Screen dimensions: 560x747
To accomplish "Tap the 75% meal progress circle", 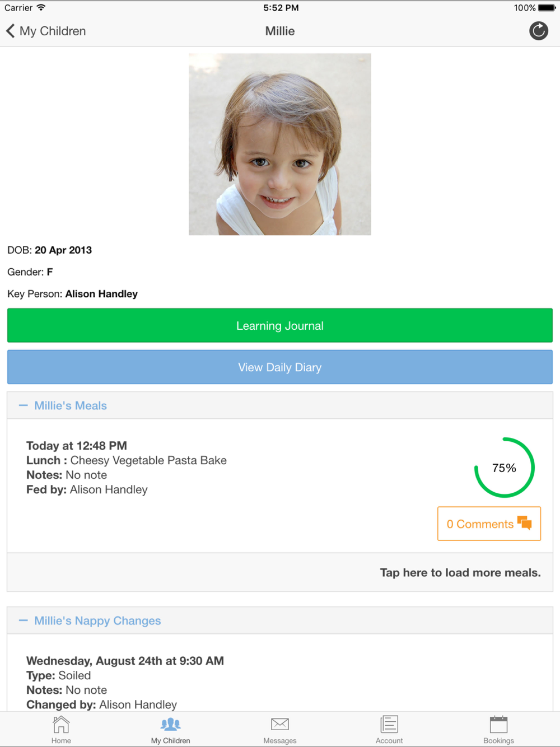I will click(x=504, y=468).
